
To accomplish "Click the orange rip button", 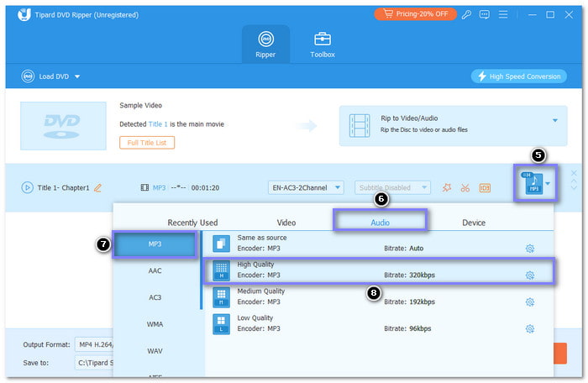I will (x=560, y=353).
